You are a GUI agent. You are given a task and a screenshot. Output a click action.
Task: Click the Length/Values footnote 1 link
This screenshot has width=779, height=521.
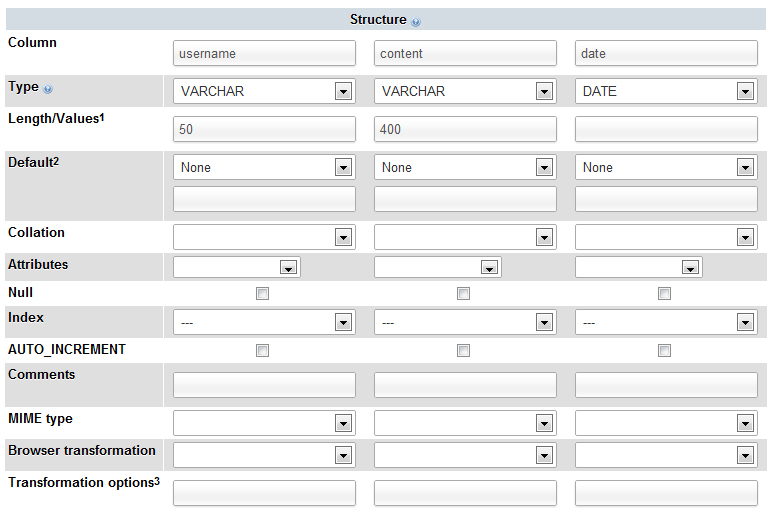pos(102,118)
